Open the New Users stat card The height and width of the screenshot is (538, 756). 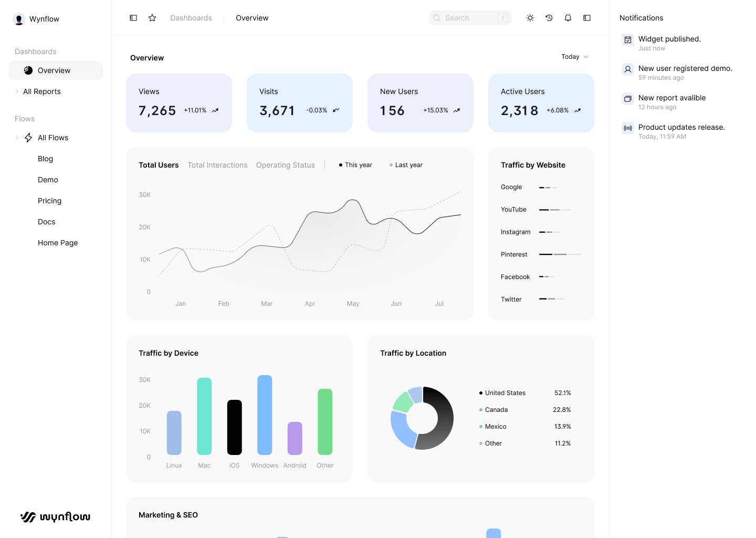pyautogui.click(x=421, y=103)
